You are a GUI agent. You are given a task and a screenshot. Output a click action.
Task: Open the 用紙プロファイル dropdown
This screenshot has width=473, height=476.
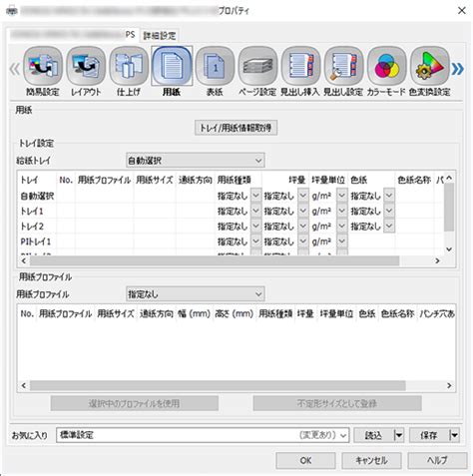point(196,293)
